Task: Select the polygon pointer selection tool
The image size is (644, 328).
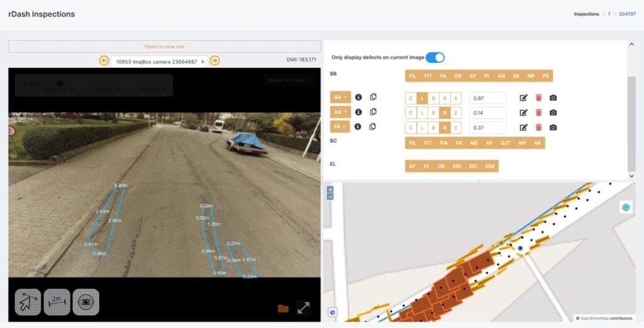Action: tap(28, 302)
